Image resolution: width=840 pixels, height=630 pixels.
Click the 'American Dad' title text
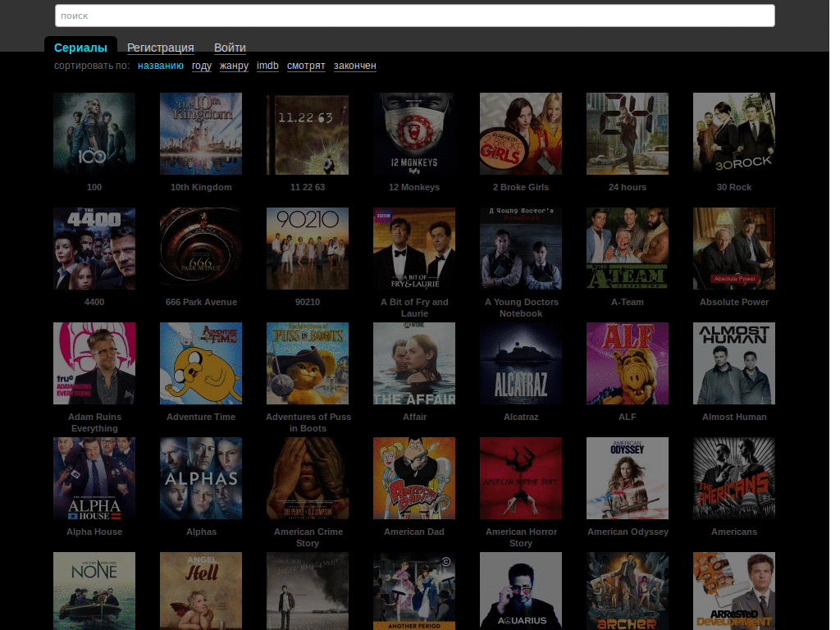[x=414, y=532]
